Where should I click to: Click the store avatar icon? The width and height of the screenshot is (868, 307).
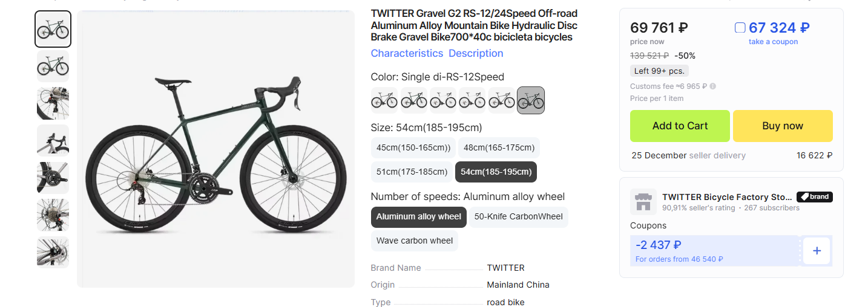(643, 202)
